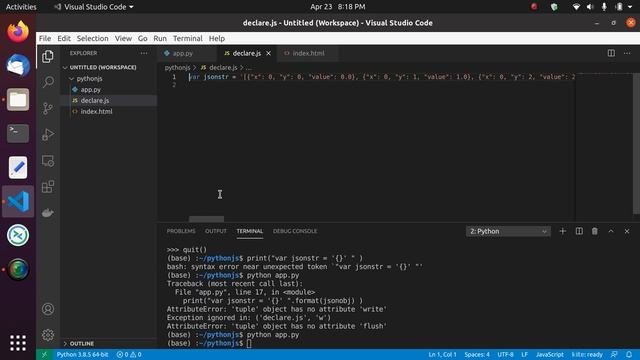Change indentation via Spaces: 4
The height and width of the screenshot is (360, 640).
(x=477, y=354)
